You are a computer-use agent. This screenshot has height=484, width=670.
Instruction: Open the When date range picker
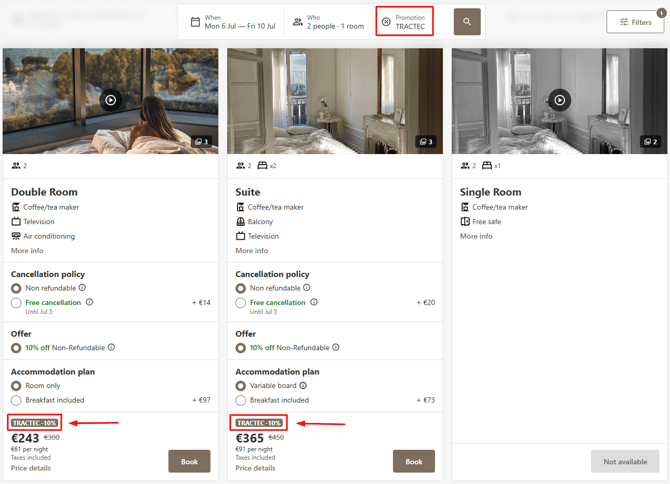coord(233,22)
